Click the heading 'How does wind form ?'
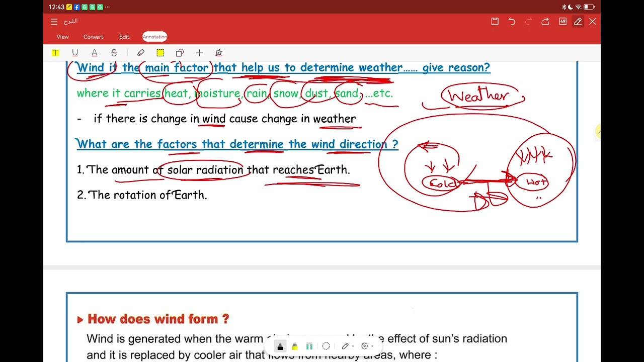The height and width of the screenshot is (362, 644). coord(158,319)
